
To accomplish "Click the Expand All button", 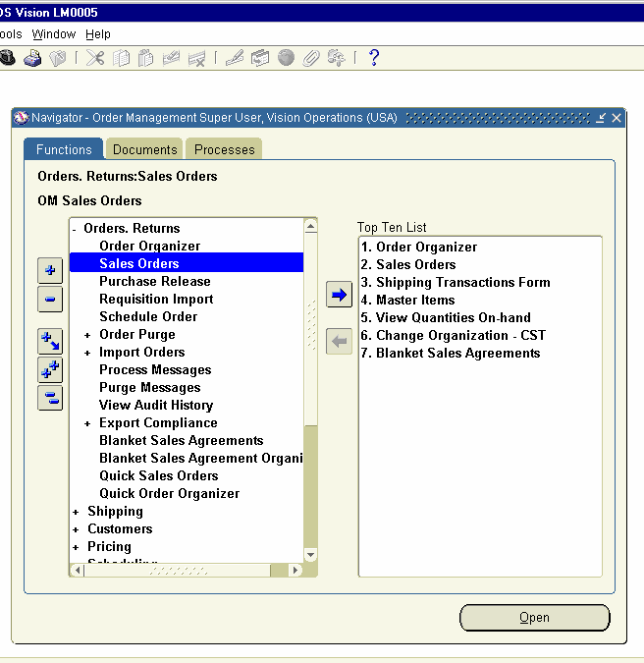I will (x=50, y=370).
